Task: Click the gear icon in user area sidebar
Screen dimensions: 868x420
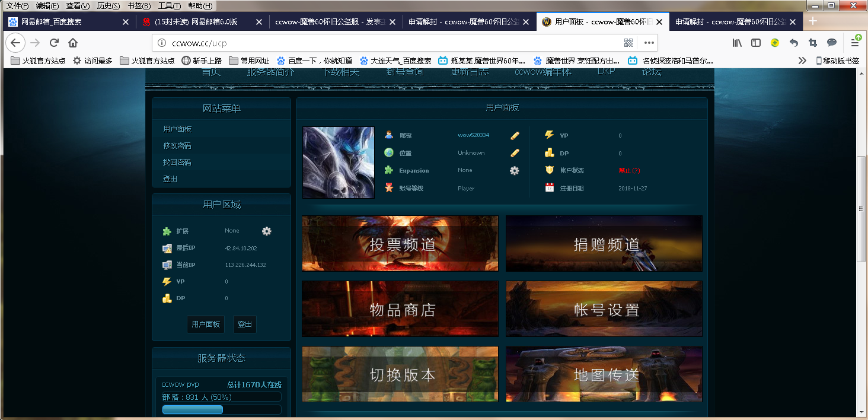Action: pyautogui.click(x=267, y=231)
